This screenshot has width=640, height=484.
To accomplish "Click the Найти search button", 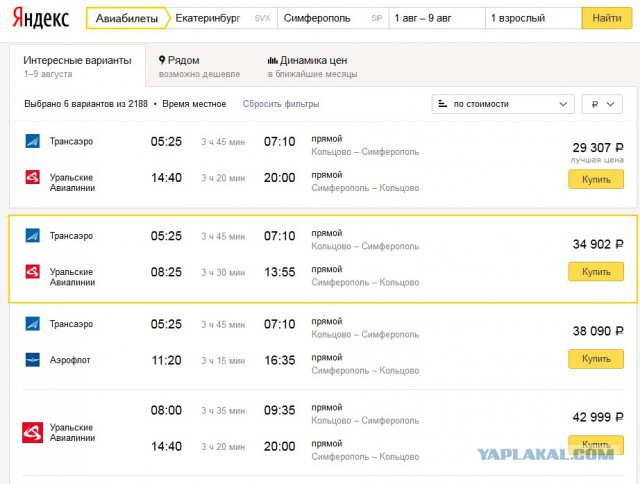I will point(607,18).
